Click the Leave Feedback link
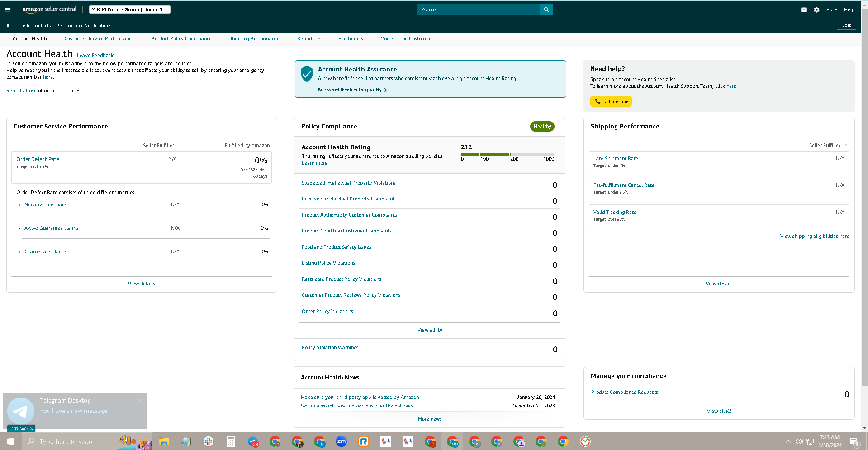 [95, 56]
